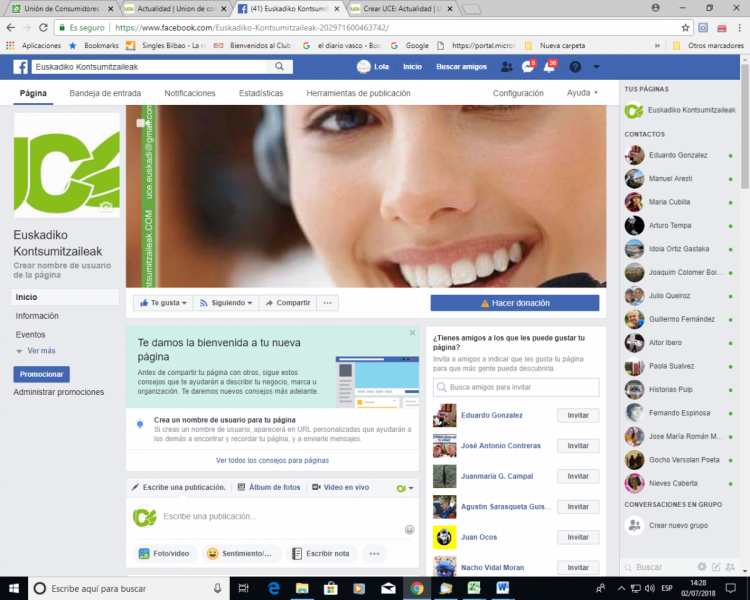Viewport: 750px width, 600px height.
Task: Open the post-as page selector dropdown
Action: click(x=405, y=488)
